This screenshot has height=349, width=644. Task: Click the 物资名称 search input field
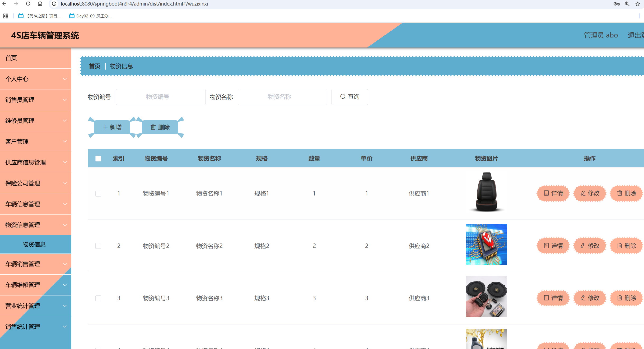[282, 97]
